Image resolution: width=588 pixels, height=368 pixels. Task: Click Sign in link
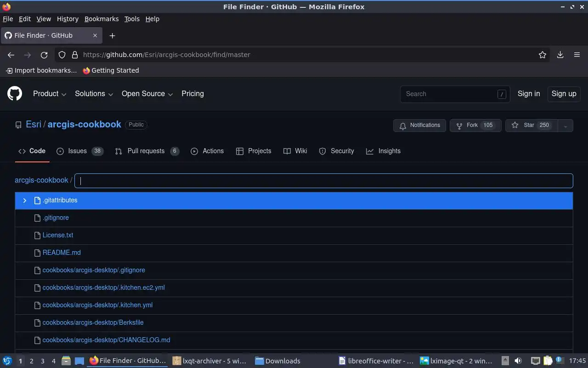[x=529, y=94]
